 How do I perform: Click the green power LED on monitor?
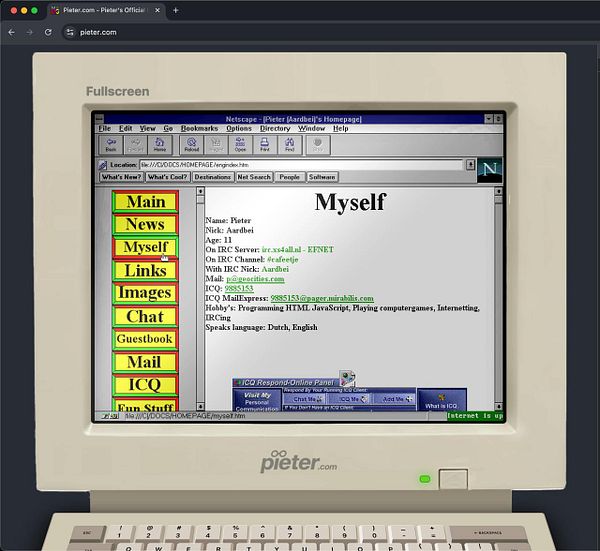(x=425, y=479)
